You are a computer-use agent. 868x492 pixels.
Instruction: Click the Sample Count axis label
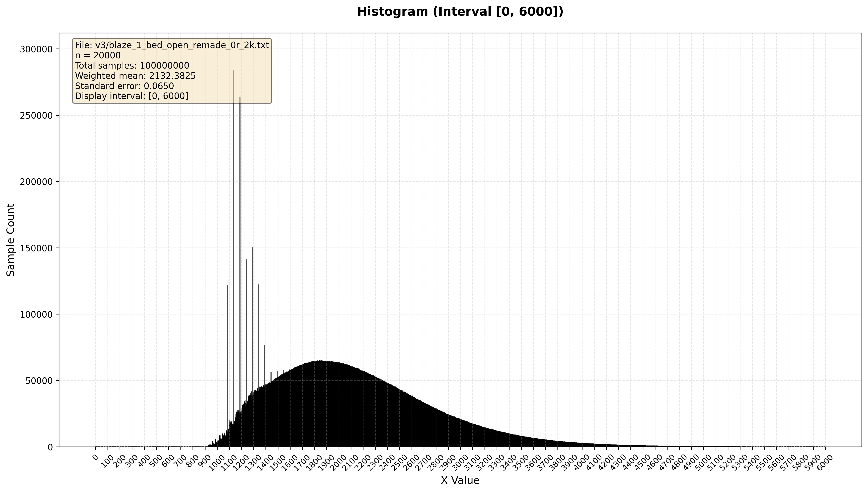point(11,240)
